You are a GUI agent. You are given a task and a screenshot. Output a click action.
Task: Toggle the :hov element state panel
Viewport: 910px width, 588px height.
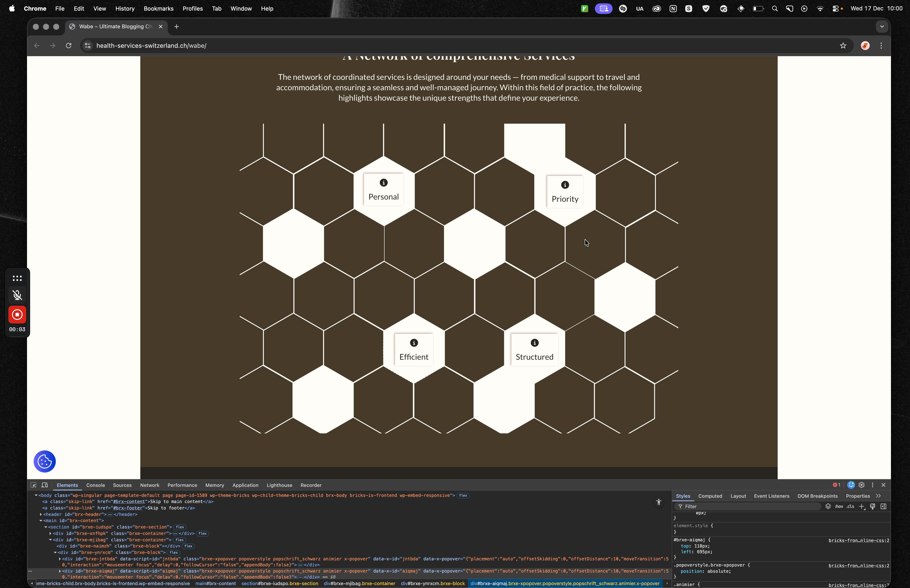coord(839,506)
